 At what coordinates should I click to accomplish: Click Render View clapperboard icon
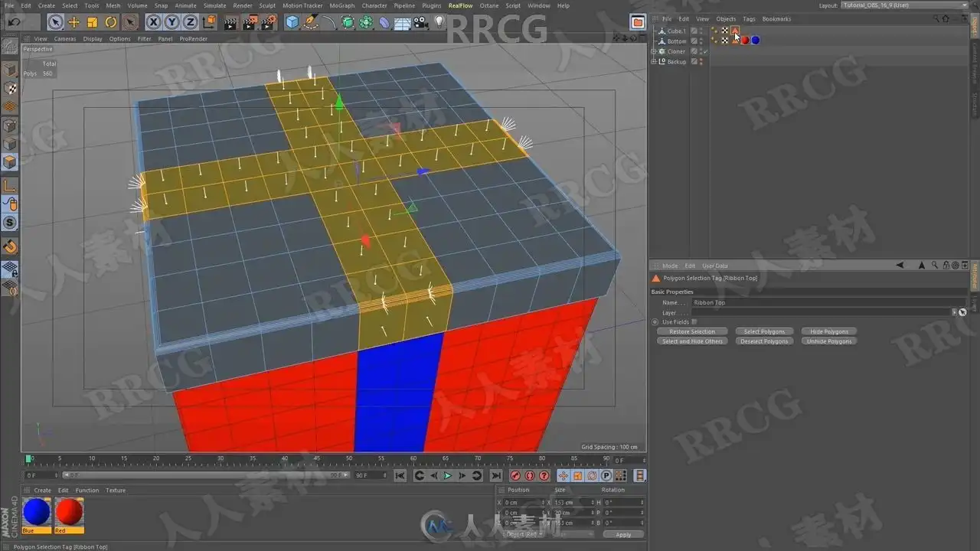pos(230,22)
